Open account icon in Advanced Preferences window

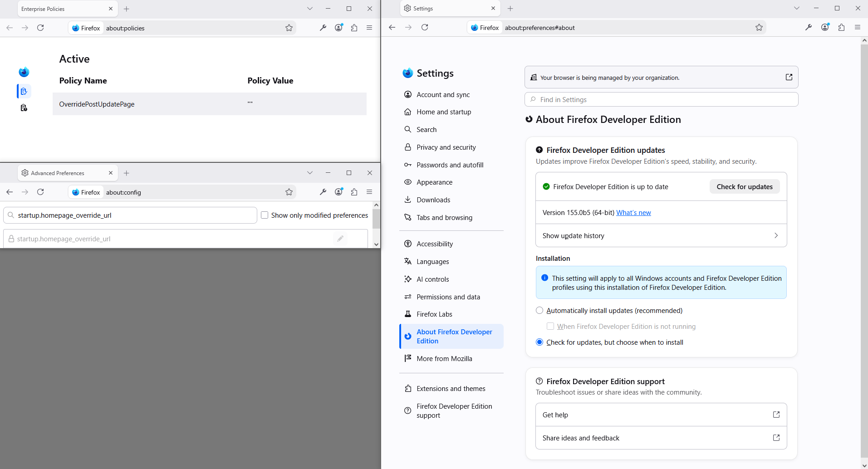tap(339, 192)
